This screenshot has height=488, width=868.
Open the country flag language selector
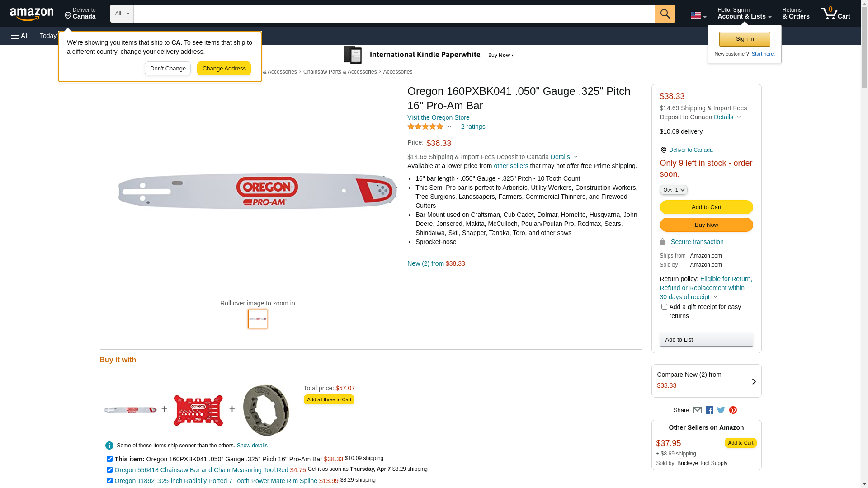click(x=698, y=15)
